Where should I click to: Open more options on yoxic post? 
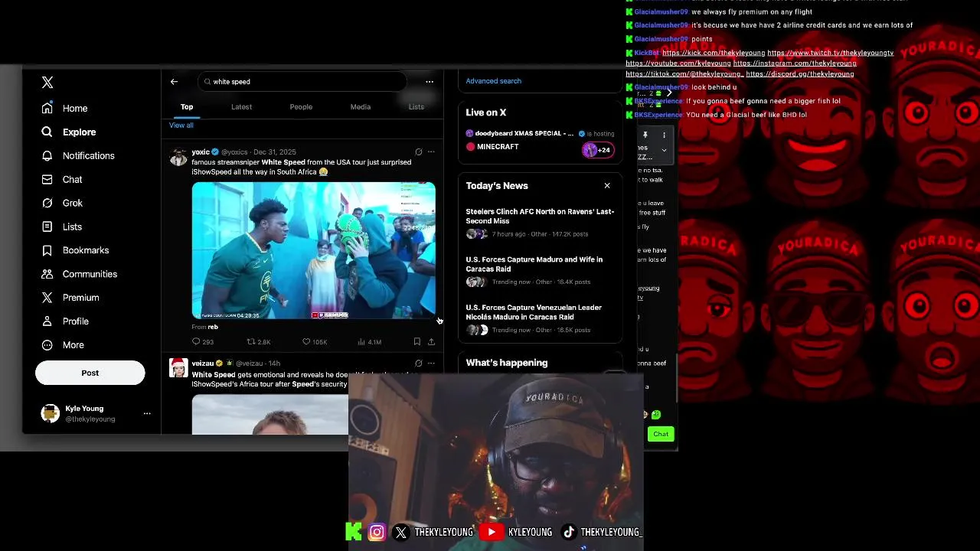(x=431, y=152)
